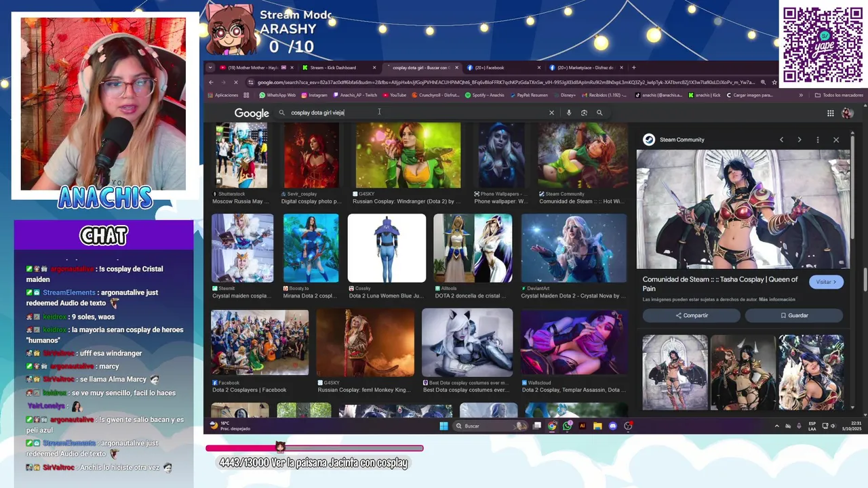Screen dimensions: 868x488
Task: Open the Google account avatar
Action: 847,113
